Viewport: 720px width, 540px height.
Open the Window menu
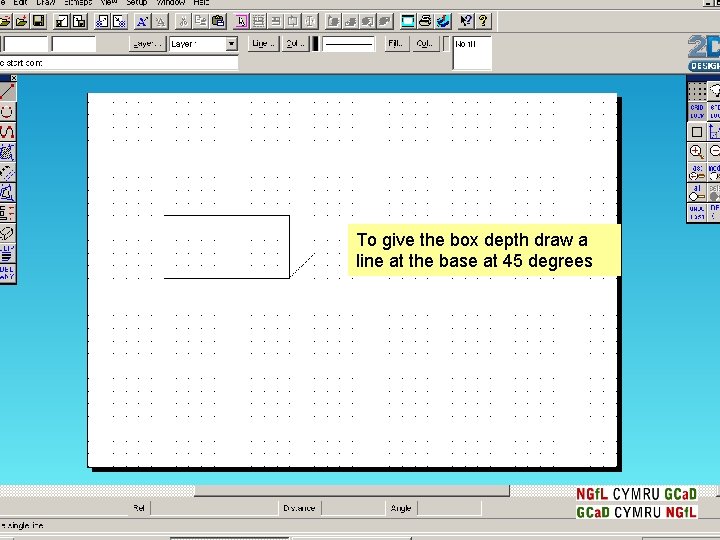(x=171, y=3)
